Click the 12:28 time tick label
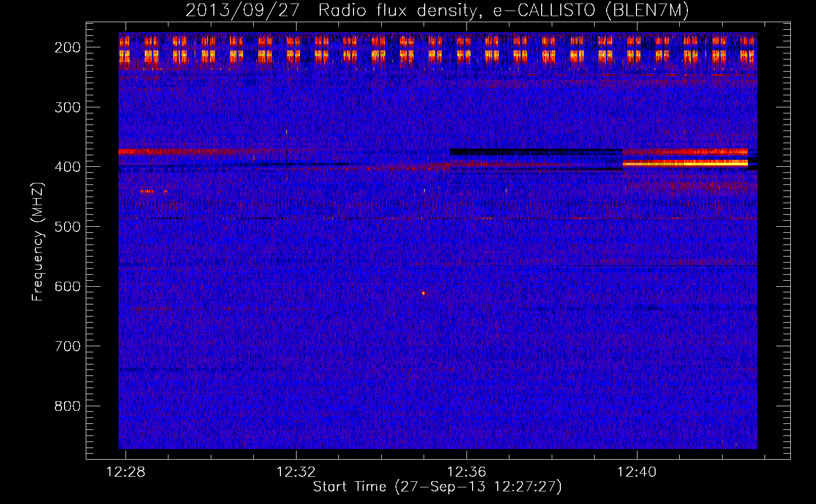This screenshot has height=504, width=816. click(126, 472)
